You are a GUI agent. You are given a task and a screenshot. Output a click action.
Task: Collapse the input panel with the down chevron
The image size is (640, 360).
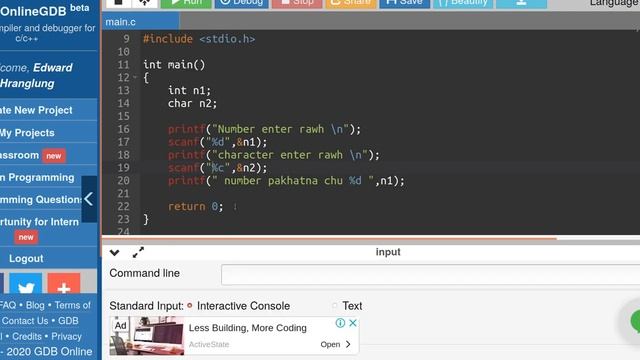pos(114,253)
